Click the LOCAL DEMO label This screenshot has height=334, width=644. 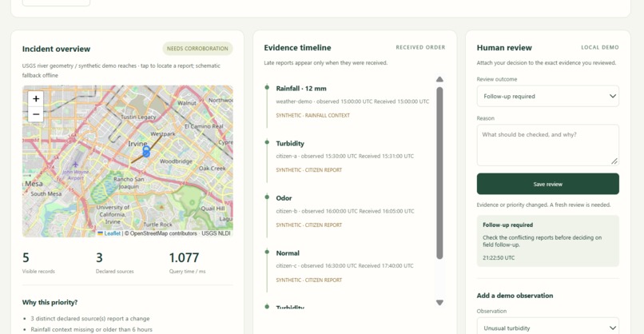[599, 47]
